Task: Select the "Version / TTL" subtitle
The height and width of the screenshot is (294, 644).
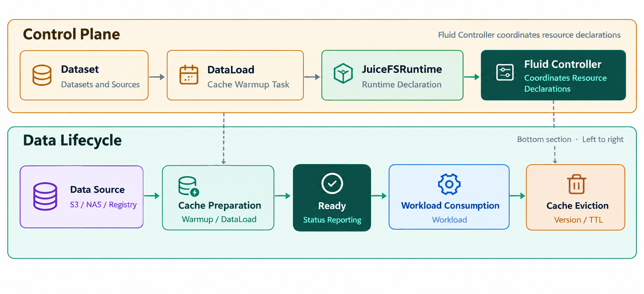Action: click(x=578, y=220)
